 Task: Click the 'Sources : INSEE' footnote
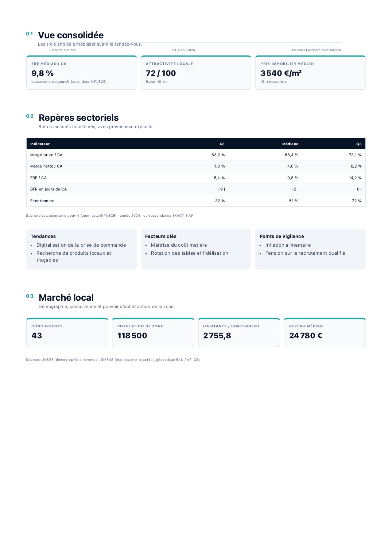tap(113, 360)
